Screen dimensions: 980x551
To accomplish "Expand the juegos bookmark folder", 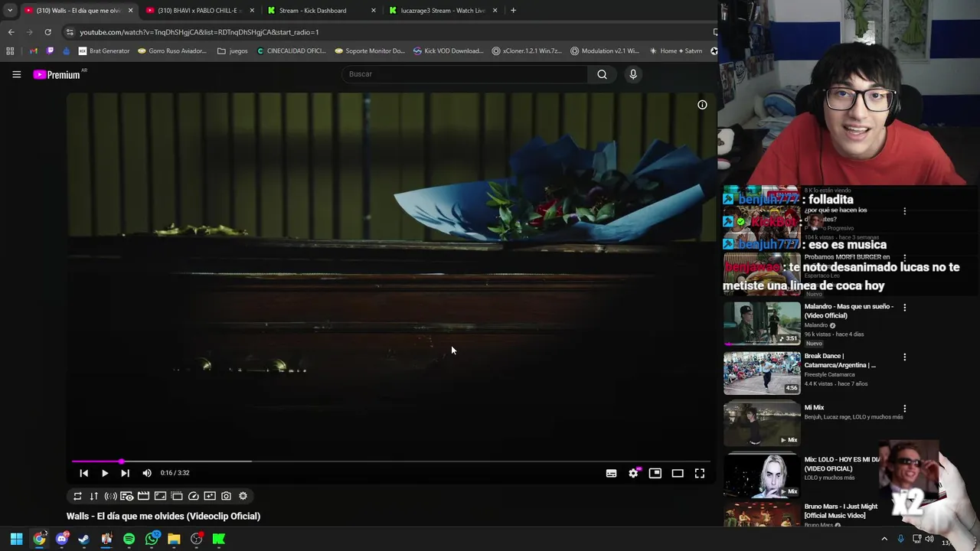I will click(233, 51).
